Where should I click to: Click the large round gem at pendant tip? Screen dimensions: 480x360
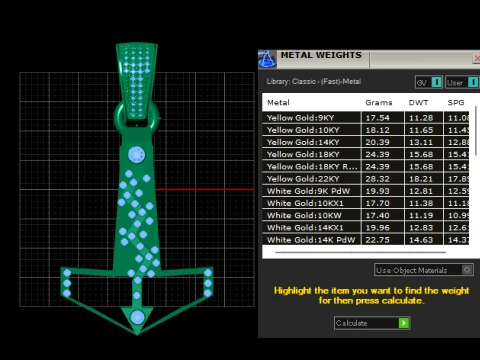point(137,317)
